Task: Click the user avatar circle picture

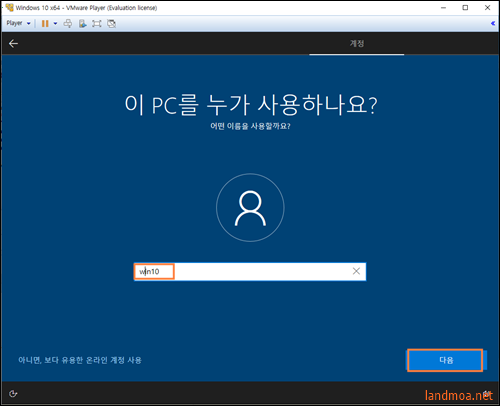Action: click(250, 207)
